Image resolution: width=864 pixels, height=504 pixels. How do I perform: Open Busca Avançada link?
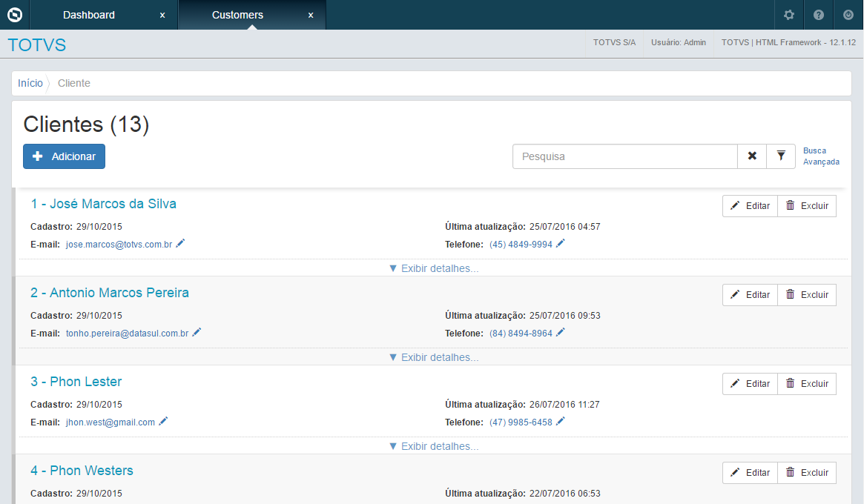pyautogui.click(x=821, y=156)
